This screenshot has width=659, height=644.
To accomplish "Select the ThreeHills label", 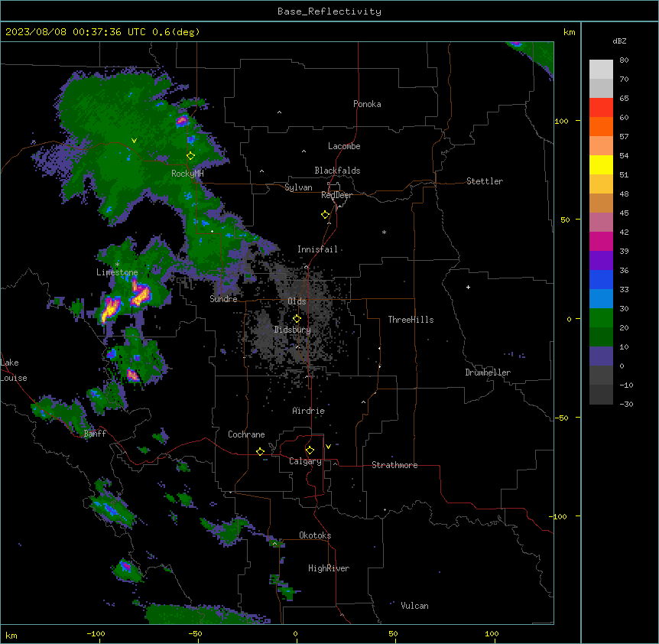I will (x=411, y=320).
